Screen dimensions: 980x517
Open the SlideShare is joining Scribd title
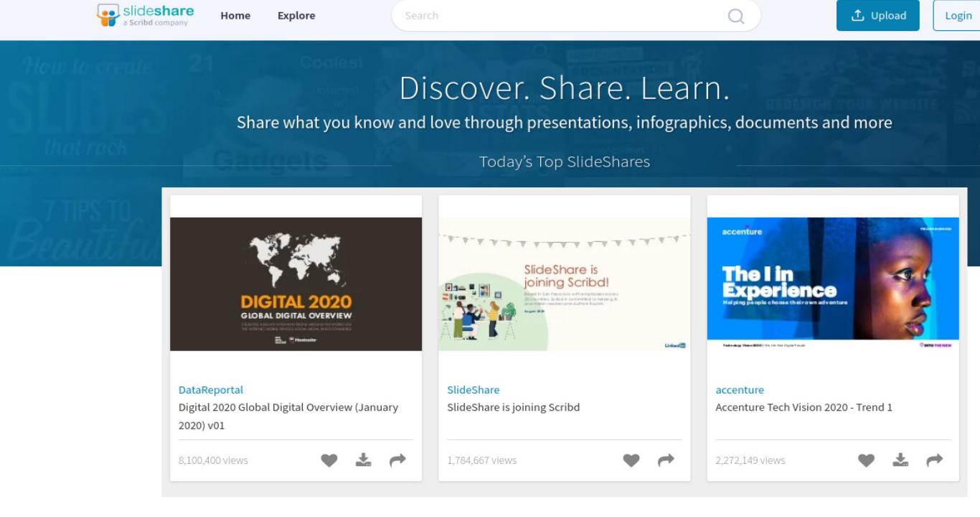pos(514,407)
